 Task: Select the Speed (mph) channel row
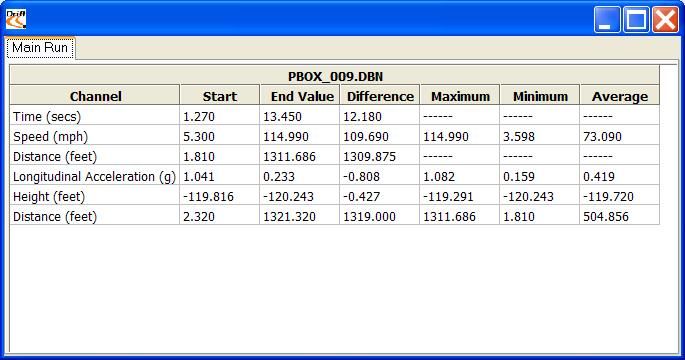point(335,136)
